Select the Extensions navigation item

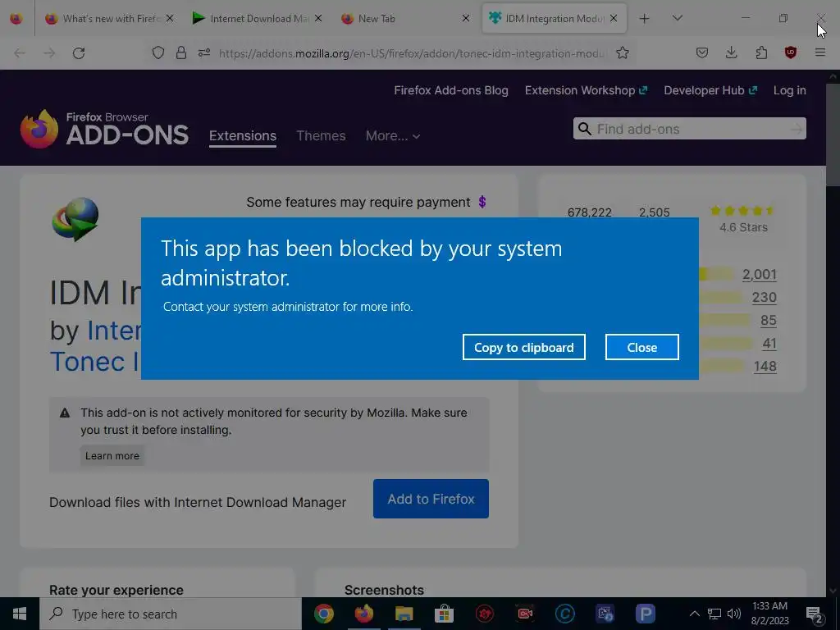pyautogui.click(x=243, y=135)
